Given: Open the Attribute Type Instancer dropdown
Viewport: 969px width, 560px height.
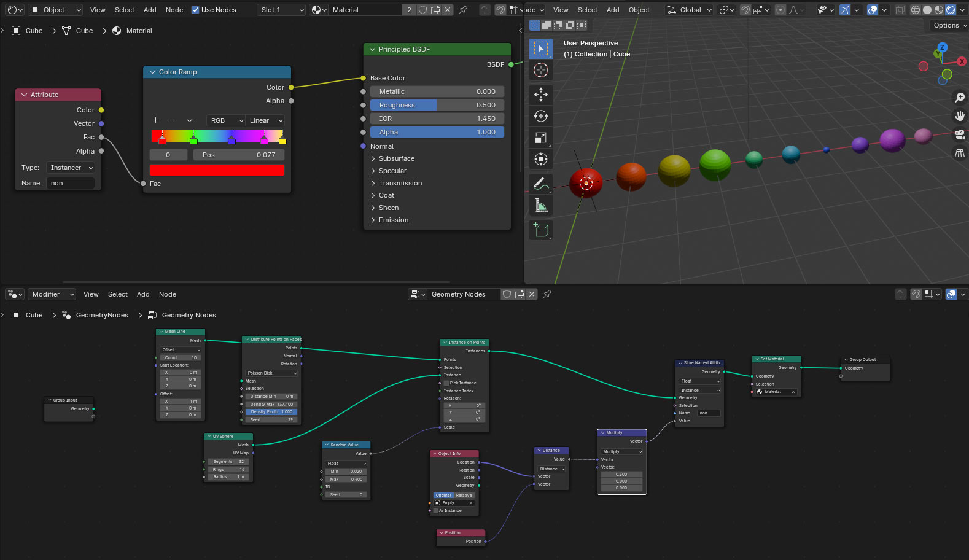Looking at the screenshot, I should (71, 168).
